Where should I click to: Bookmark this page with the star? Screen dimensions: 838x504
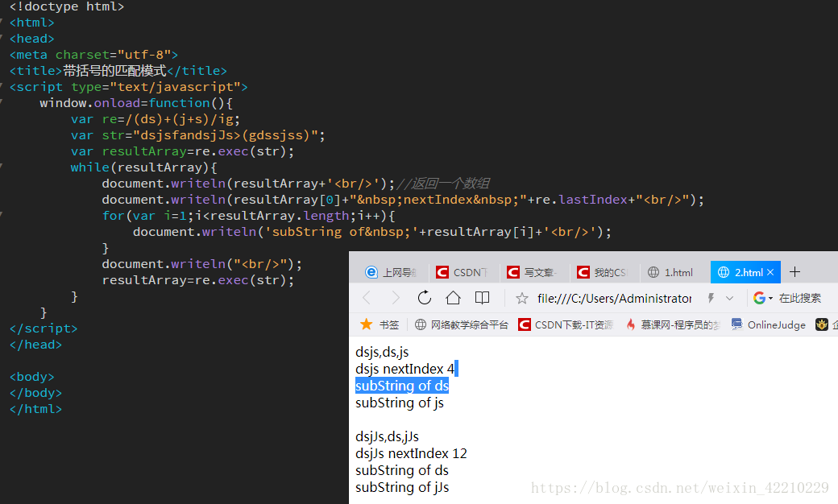point(522,298)
